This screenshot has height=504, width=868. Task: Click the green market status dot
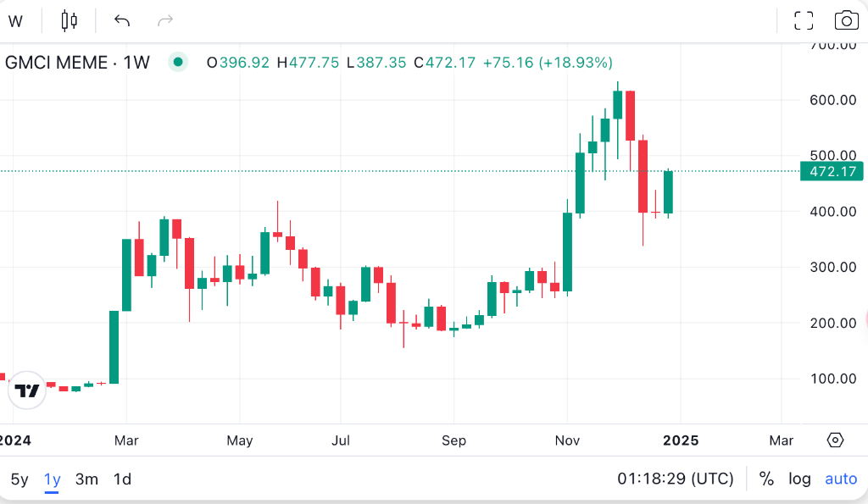[x=177, y=62]
